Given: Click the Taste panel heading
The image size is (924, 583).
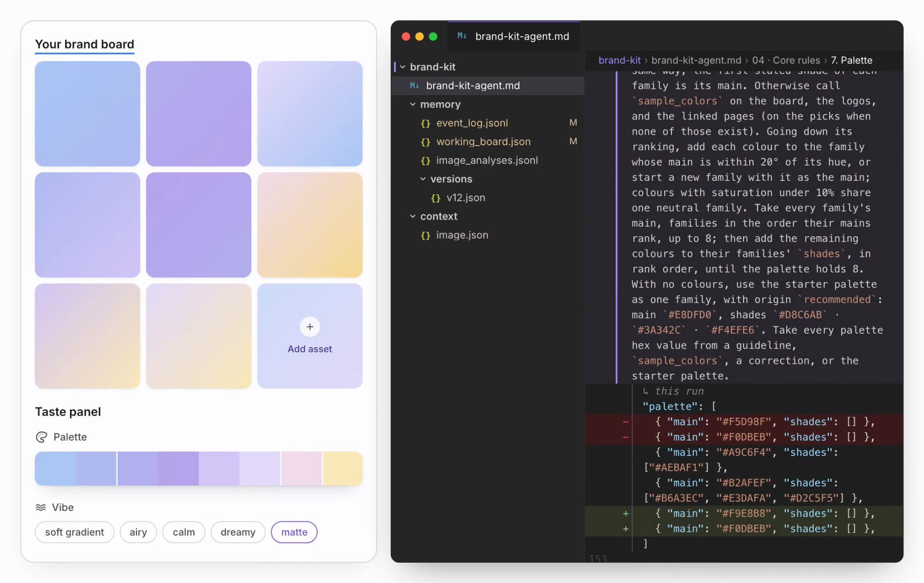Looking at the screenshot, I should [x=68, y=412].
